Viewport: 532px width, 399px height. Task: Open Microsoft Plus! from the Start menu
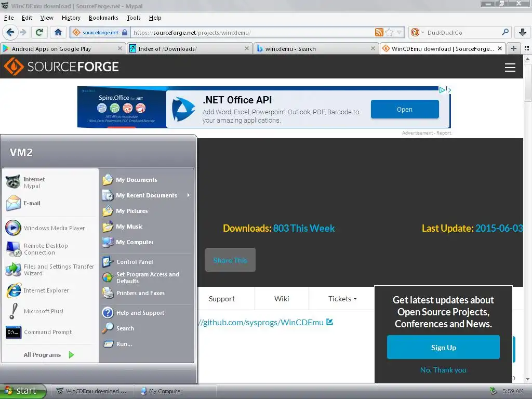click(x=50, y=311)
